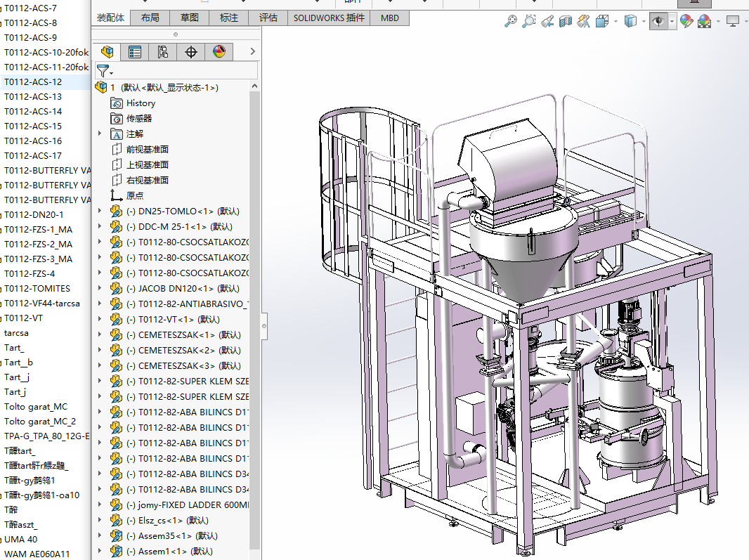The image size is (749, 560).
Task: Expand the 注解 annotations folder
Action: (99, 134)
